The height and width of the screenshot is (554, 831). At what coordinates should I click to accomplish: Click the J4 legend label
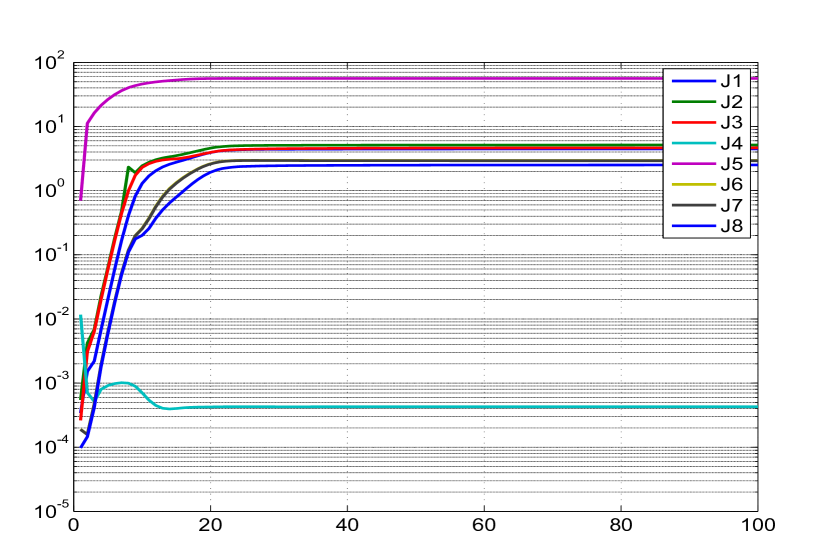tap(731, 143)
